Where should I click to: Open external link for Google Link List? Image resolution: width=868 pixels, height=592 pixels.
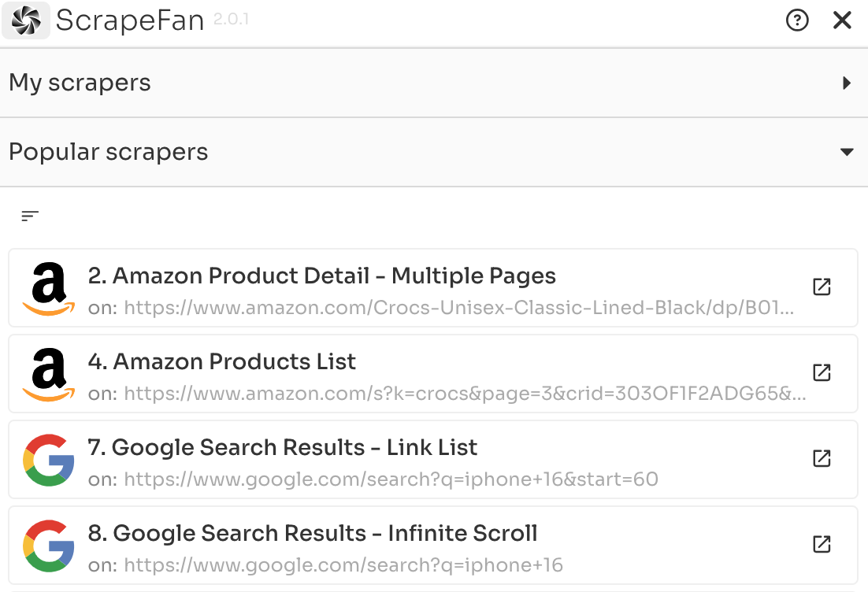pos(822,458)
